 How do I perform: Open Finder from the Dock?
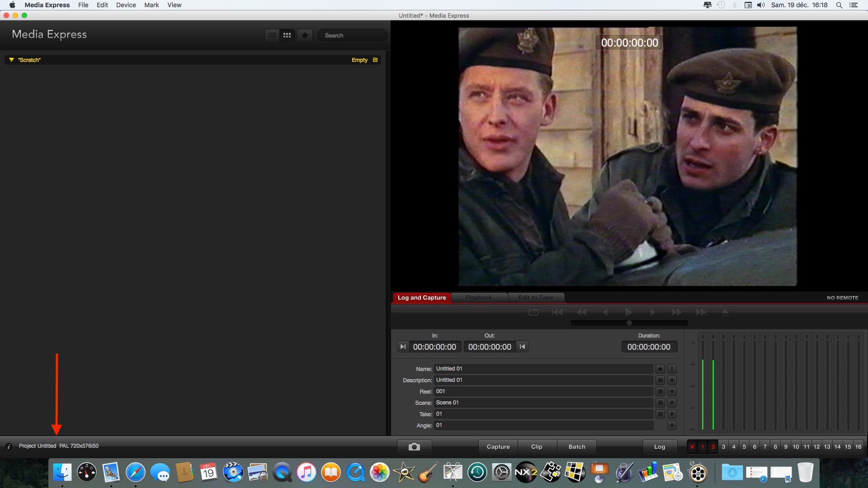[62, 473]
